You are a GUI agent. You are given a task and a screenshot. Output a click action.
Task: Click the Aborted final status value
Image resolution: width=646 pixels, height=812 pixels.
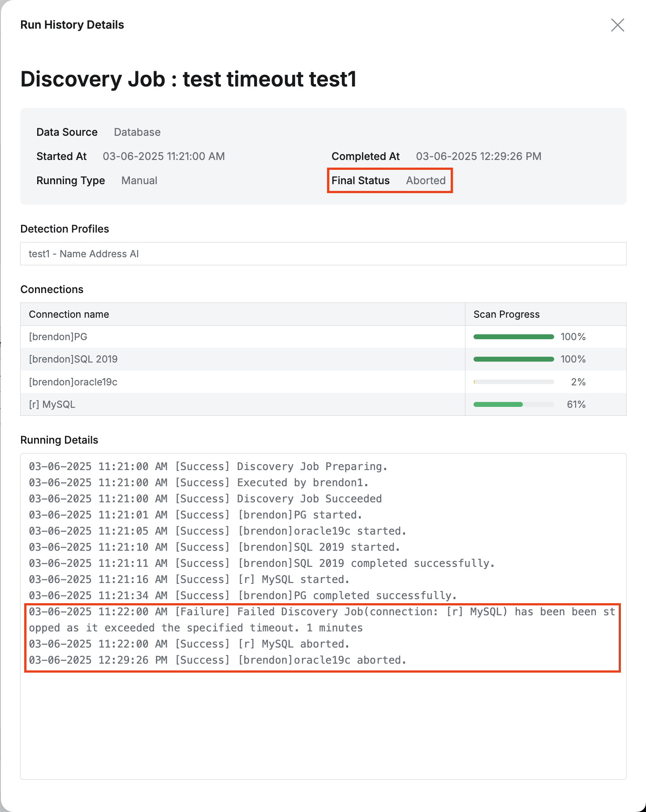(426, 181)
